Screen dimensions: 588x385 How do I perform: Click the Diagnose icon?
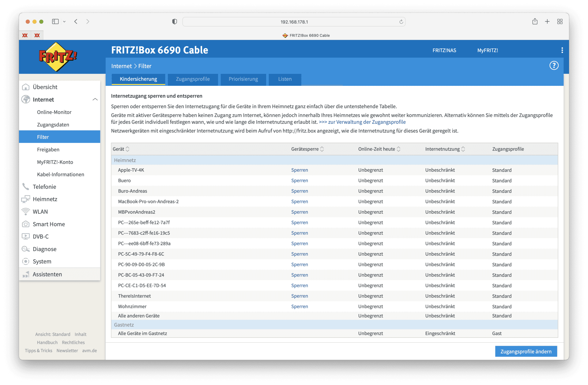pyautogui.click(x=26, y=249)
